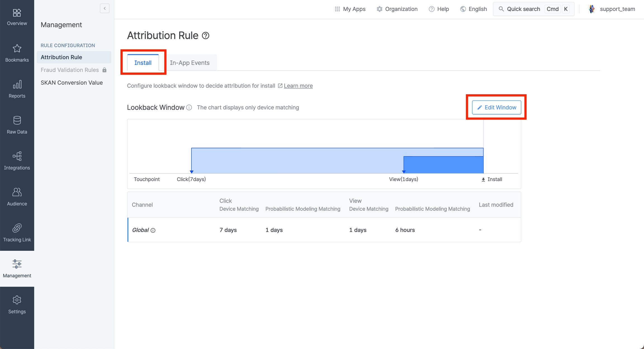644x349 pixels.
Task: Click info icon beside Lookback Window
Action: pyautogui.click(x=189, y=107)
